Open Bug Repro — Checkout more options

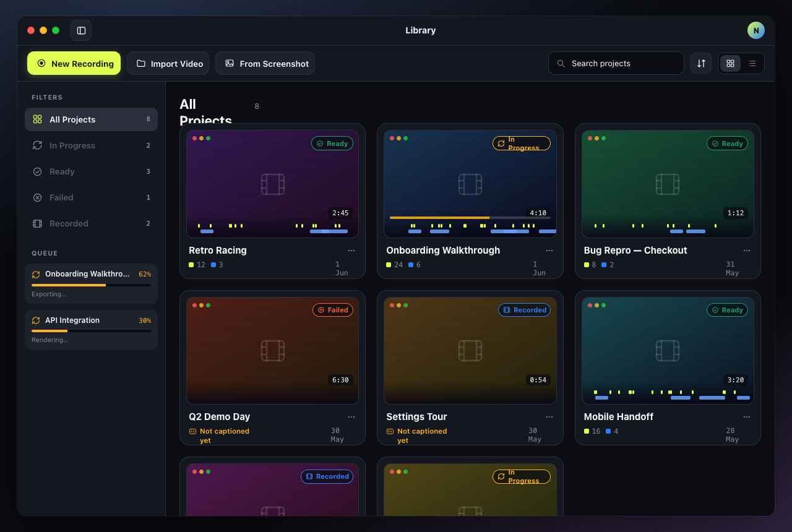[x=747, y=251]
